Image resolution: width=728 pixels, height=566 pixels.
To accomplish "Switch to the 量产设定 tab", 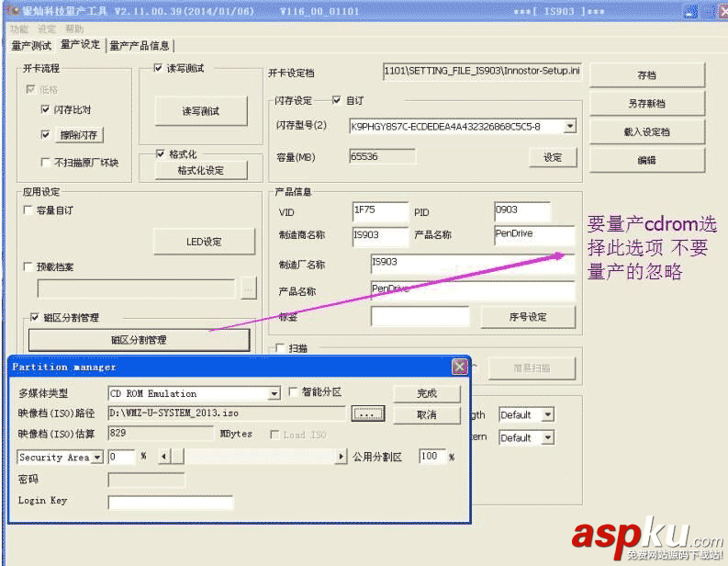I will tap(80, 45).
